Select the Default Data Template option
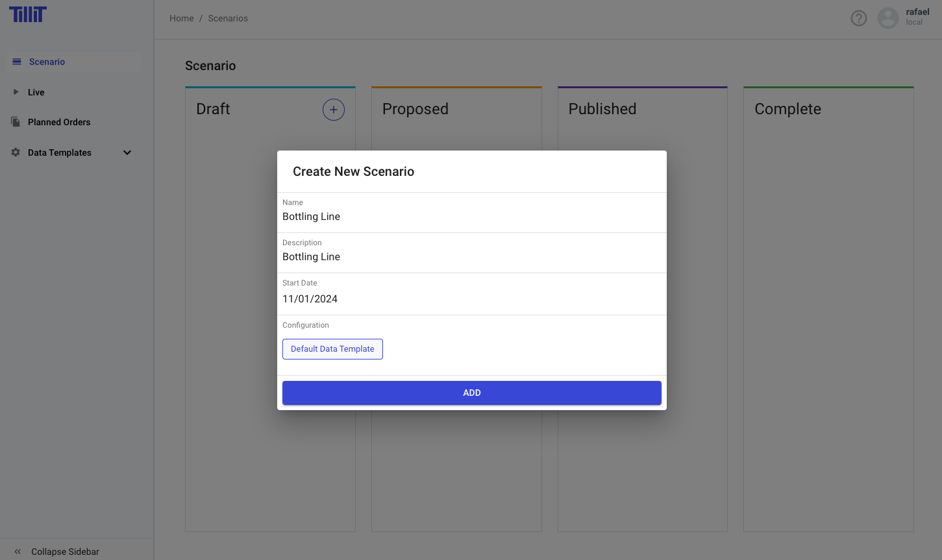Viewport: 942px width, 560px height. pos(332,349)
